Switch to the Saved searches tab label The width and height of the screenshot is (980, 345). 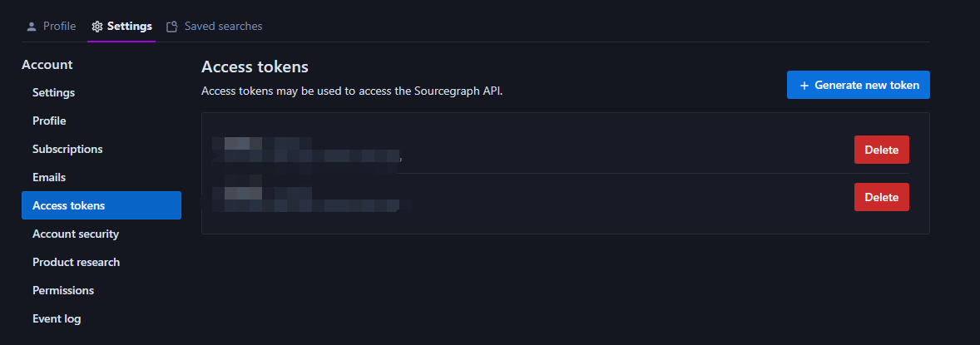click(x=223, y=27)
